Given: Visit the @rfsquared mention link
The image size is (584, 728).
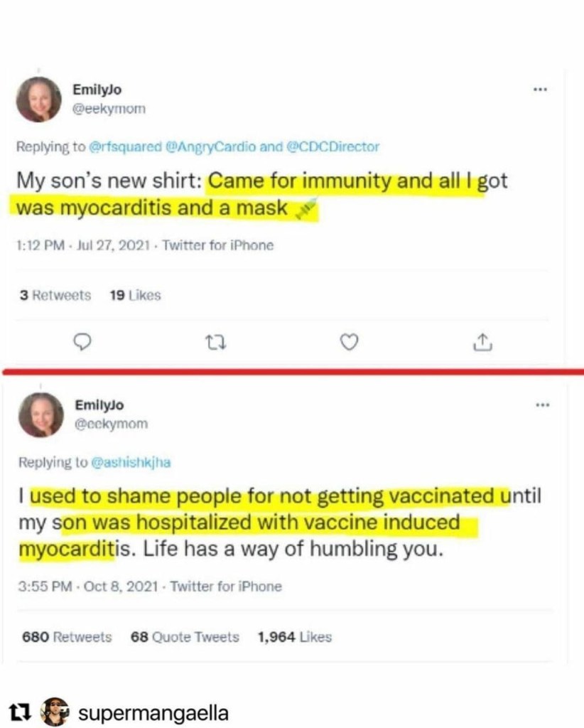Looking at the screenshot, I should pyautogui.click(x=126, y=147).
